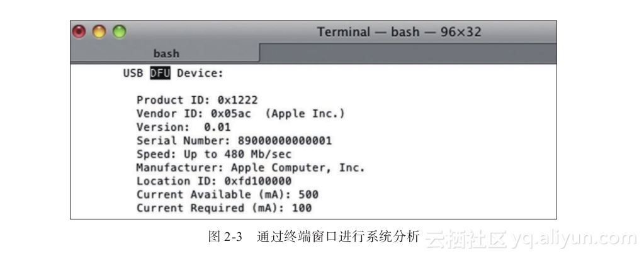644x256 pixels.
Task: Click the 'Version: 0.01' line
Action: (184, 127)
